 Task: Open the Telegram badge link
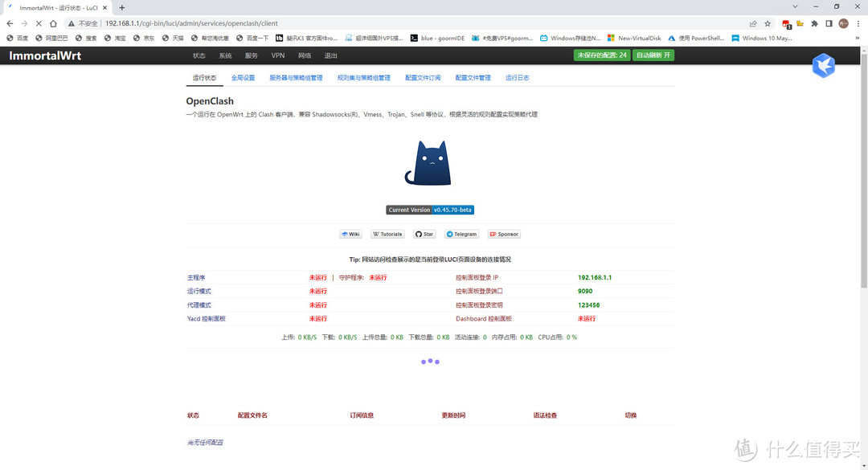(x=461, y=235)
